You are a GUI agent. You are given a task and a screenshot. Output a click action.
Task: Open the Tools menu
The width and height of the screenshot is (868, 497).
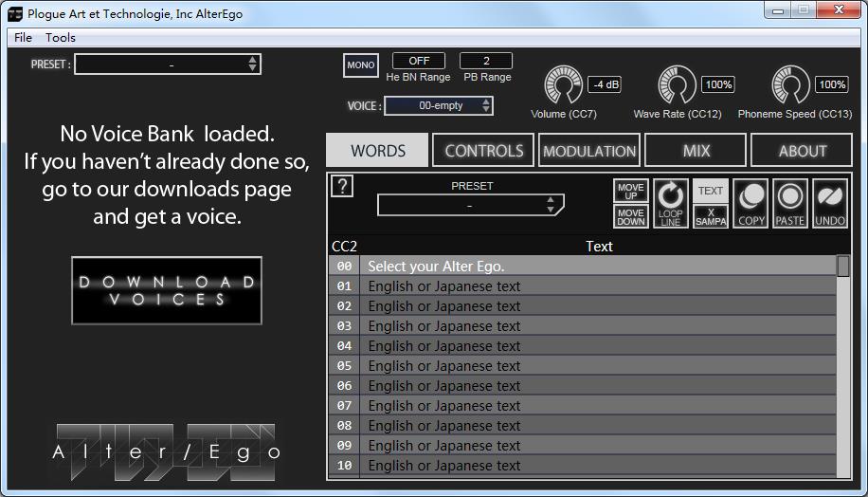pyautogui.click(x=61, y=38)
